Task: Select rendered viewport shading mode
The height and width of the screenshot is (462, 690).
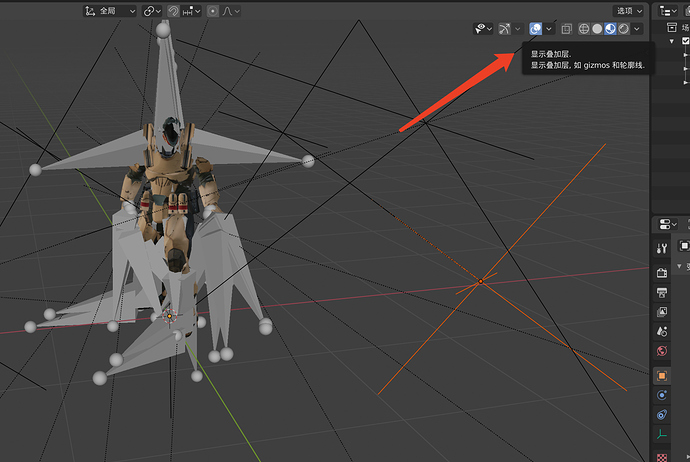Action: (x=623, y=29)
